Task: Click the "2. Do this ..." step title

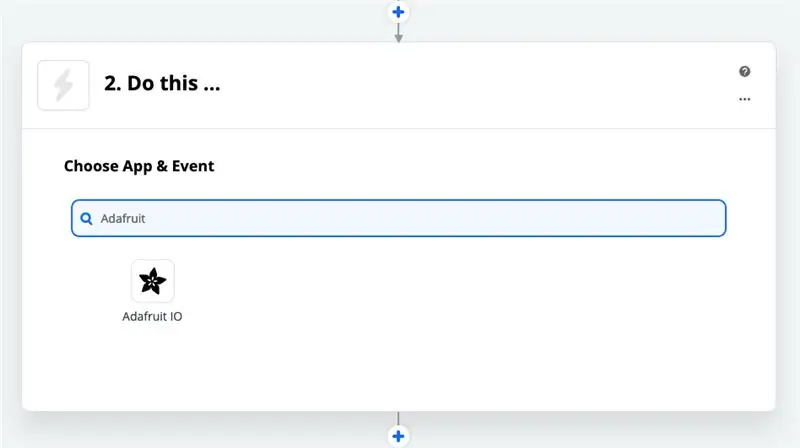Action: point(162,83)
